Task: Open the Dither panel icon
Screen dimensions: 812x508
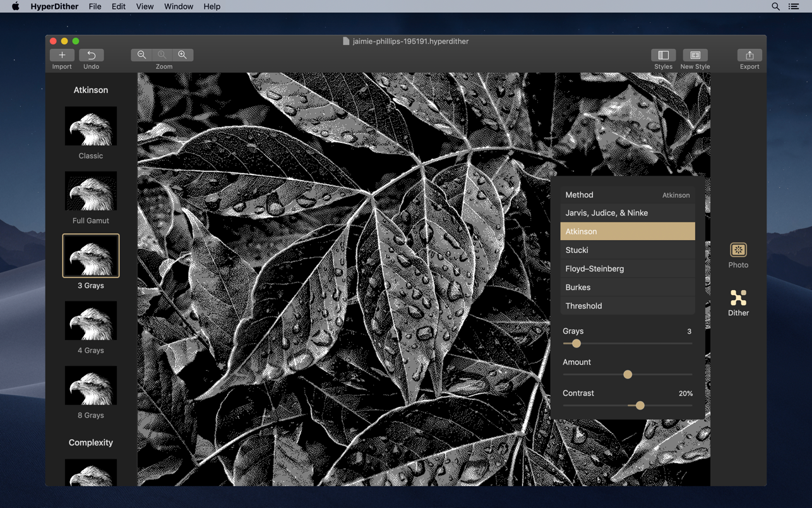Action: (738, 298)
